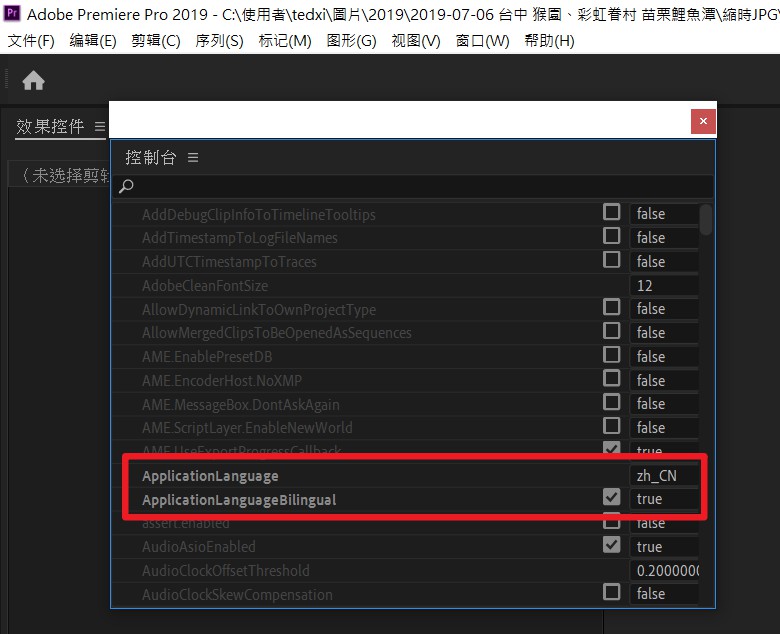The height and width of the screenshot is (634, 780).
Task: Select the AddTimestampToLogFileNames row label
Action: (x=240, y=238)
